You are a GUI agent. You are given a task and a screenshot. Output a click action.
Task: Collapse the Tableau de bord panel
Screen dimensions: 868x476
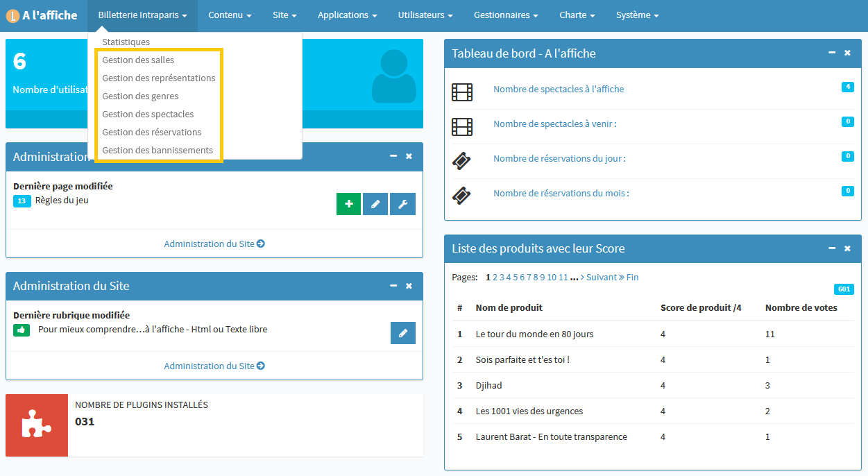(x=832, y=53)
